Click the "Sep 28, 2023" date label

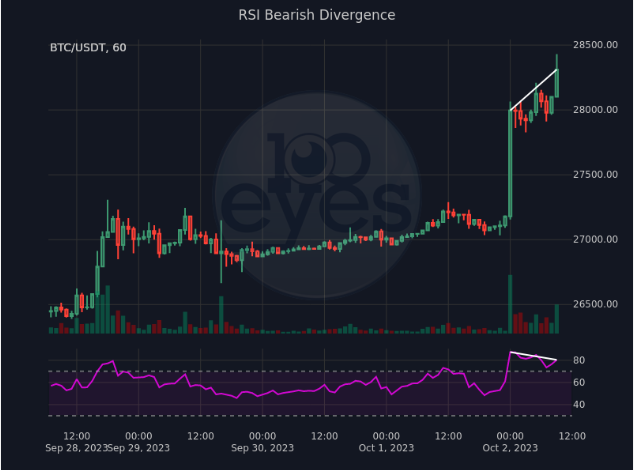76,448
